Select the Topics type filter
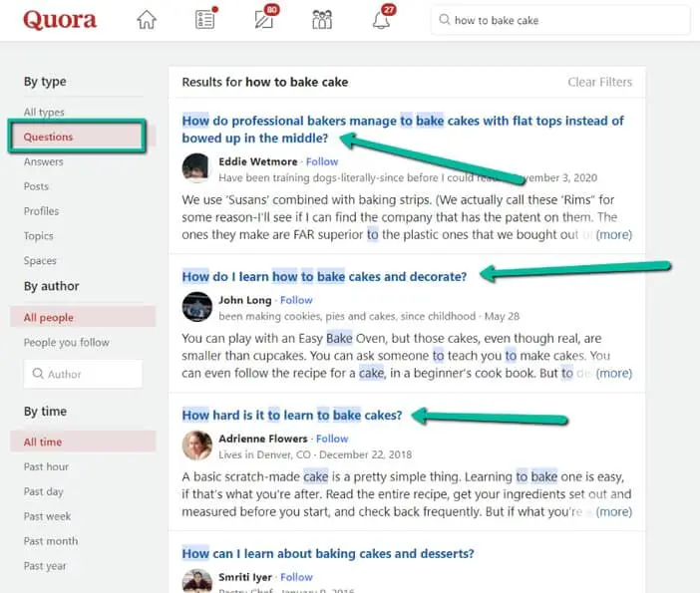The height and width of the screenshot is (593, 700). [x=39, y=235]
